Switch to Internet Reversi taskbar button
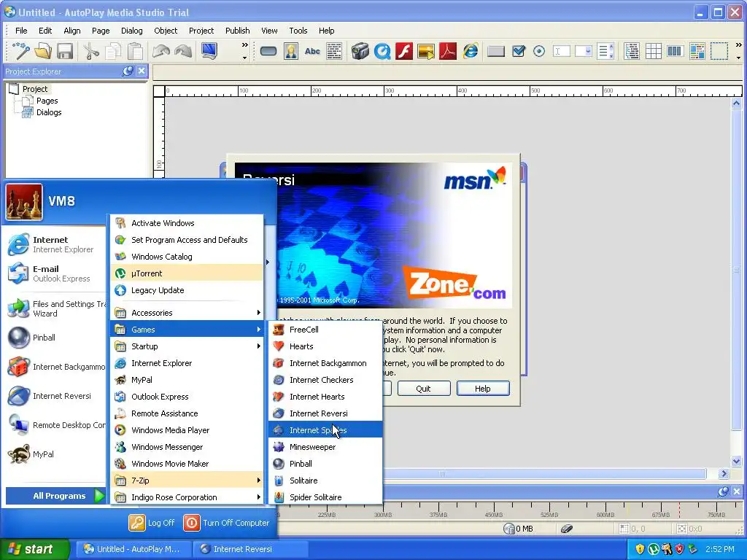Image resolution: width=747 pixels, height=560 pixels. pos(251,549)
